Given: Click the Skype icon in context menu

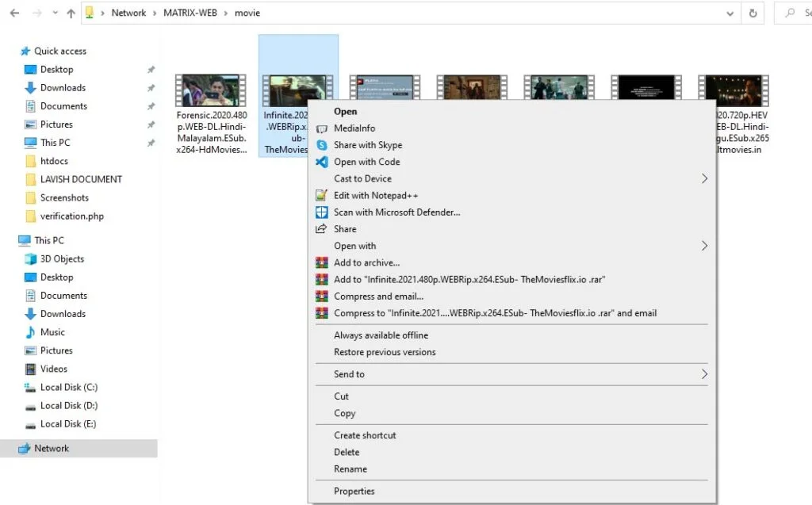Looking at the screenshot, I should click(x=322, y=145).
